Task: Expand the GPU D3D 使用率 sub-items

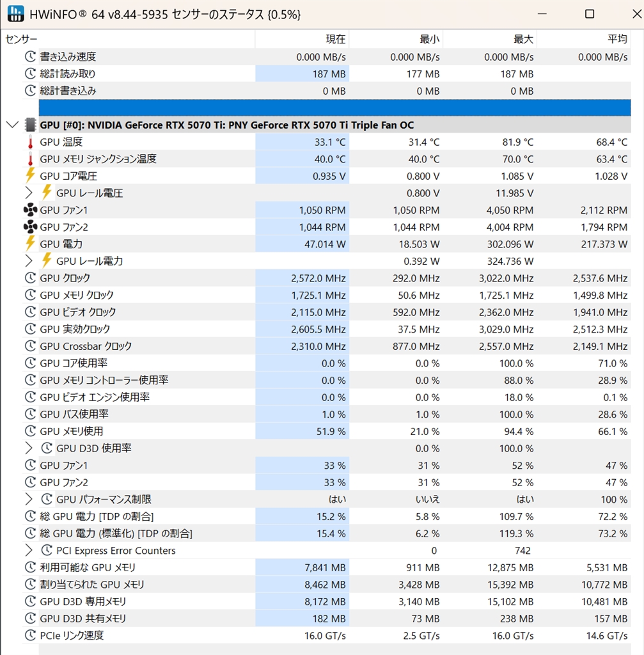Action: pyautogui.click(x=28, y=448)
